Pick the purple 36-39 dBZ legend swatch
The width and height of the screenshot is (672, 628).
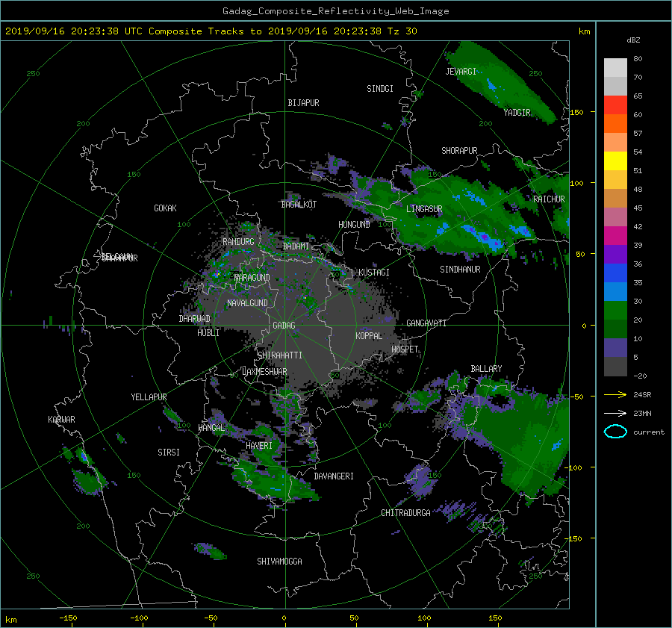(x=615, y=254)
